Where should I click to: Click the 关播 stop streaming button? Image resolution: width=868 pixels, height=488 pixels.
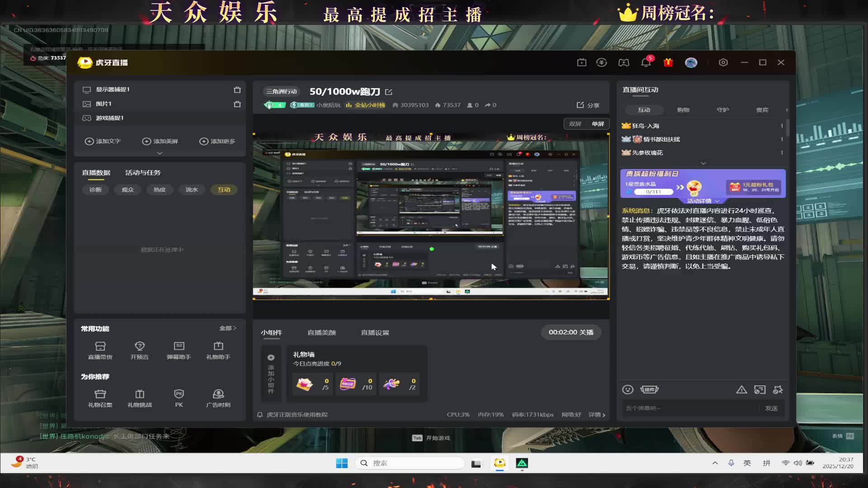571,332
